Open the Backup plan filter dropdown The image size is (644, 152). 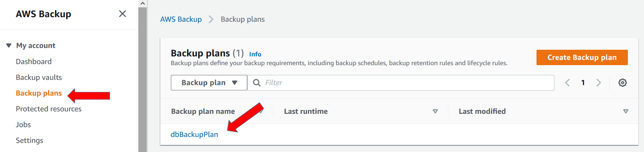coord(209,83)
